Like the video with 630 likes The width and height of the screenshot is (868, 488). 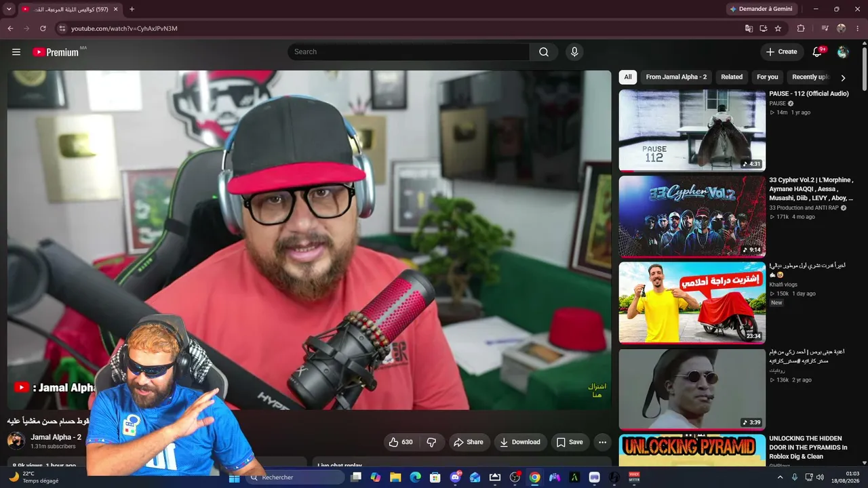(x=401, y=442)
